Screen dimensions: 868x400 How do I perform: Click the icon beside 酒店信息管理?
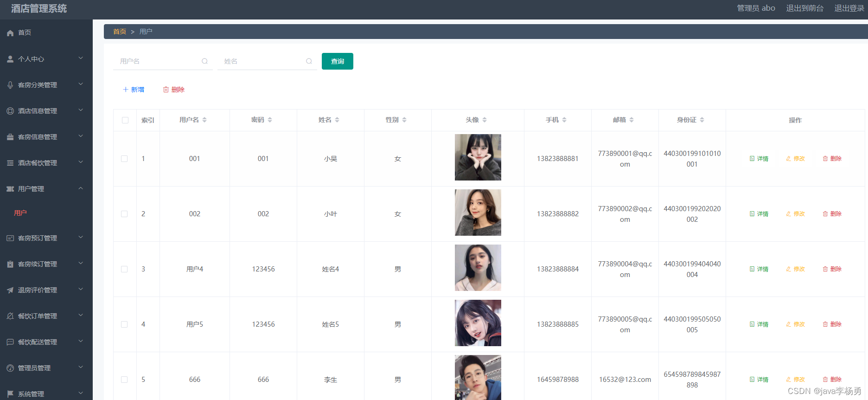[x=10, y=111]
